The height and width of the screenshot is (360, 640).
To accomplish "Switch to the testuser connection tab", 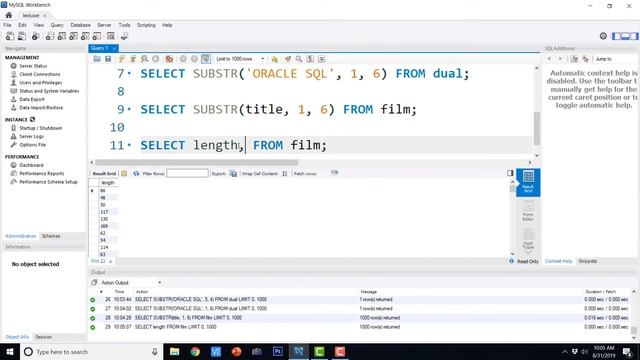I will tap(31, 16).
